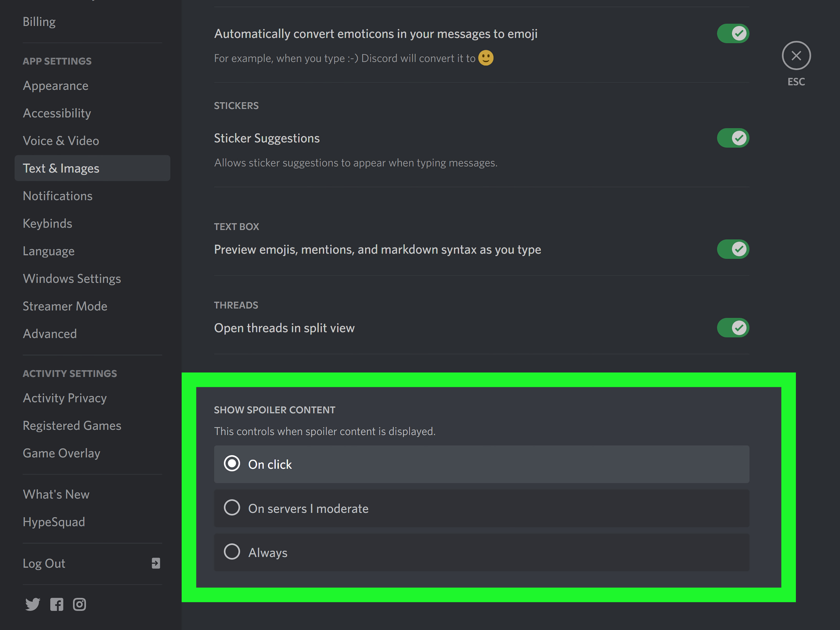Toggle off Open threads in split view

733,328
